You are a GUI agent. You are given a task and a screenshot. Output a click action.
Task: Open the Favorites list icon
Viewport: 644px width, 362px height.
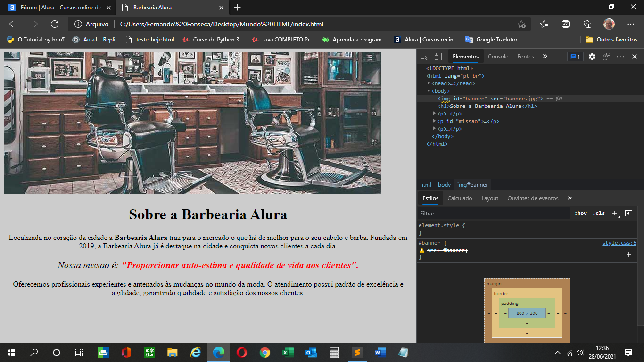pyautogui.click(x=544, y=24)
